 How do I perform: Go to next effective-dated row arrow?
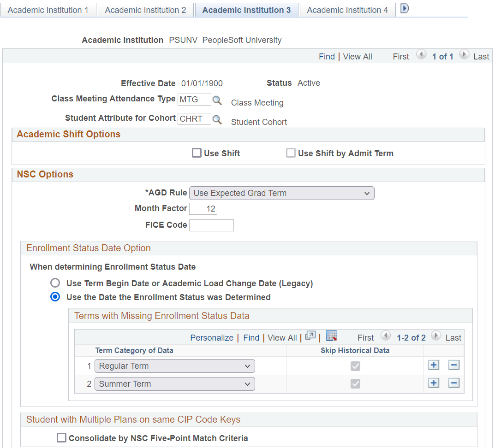pyautogui.click(x=464, y=54)
